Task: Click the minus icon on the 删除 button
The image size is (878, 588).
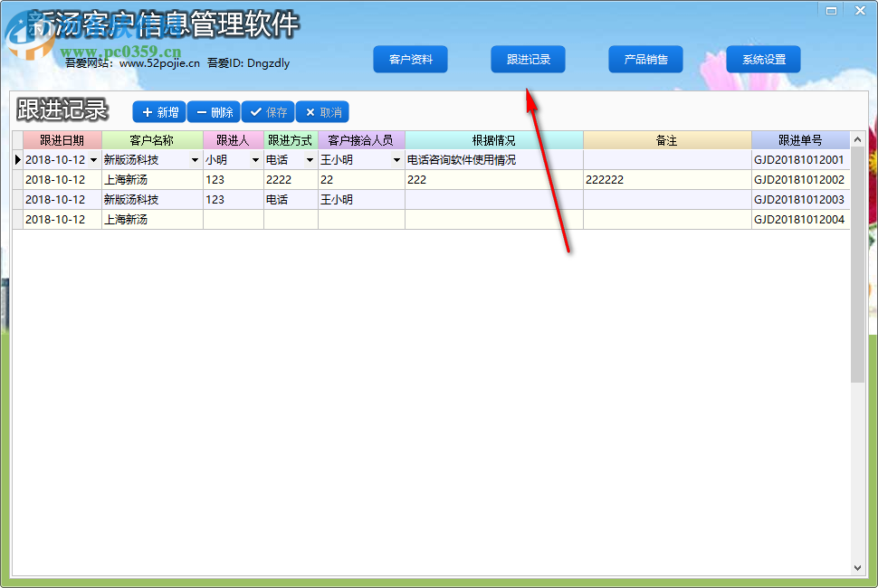Action: pos(201,111)
